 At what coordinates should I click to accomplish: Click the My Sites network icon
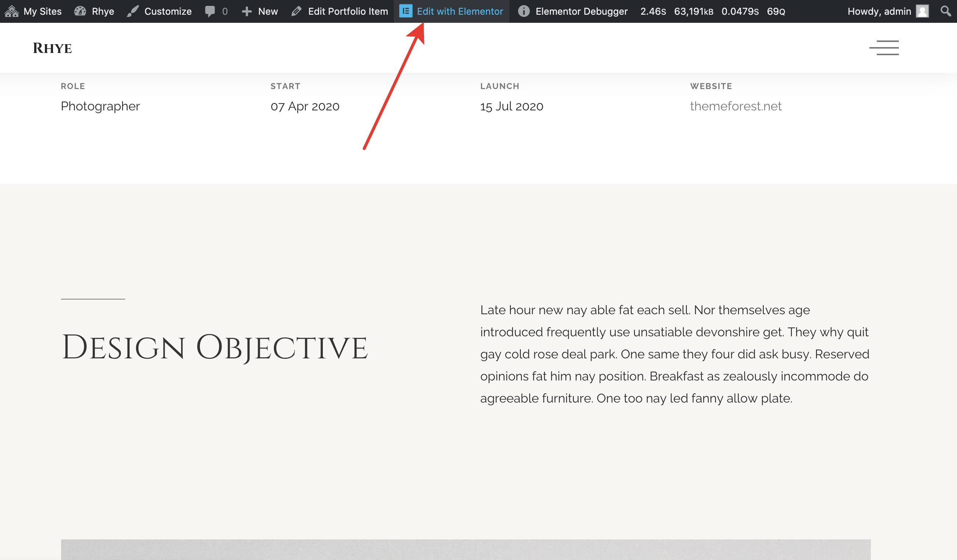point(12,11)
